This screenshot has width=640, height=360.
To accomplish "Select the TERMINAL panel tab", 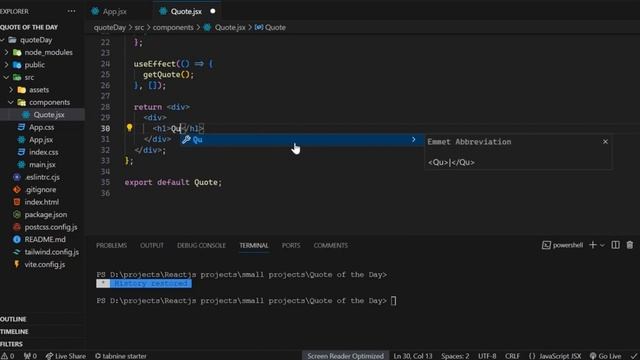I will click(x=254, y=245).
